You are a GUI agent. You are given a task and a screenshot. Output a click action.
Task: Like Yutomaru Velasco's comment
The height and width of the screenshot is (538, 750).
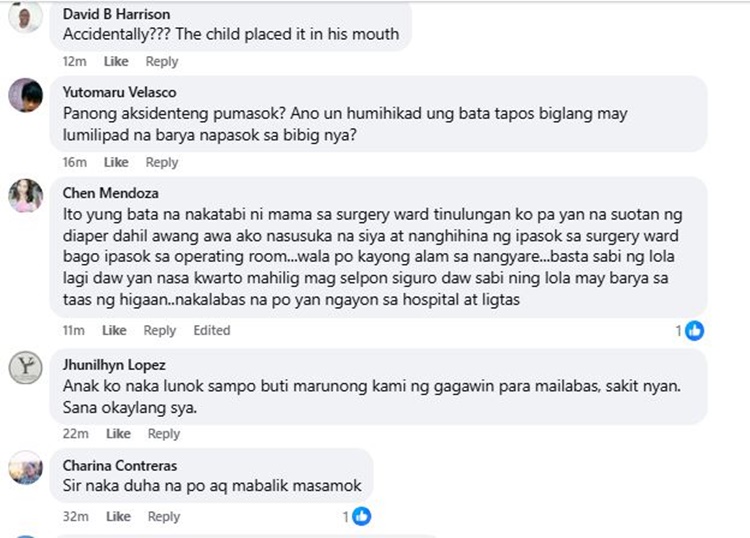116,162
